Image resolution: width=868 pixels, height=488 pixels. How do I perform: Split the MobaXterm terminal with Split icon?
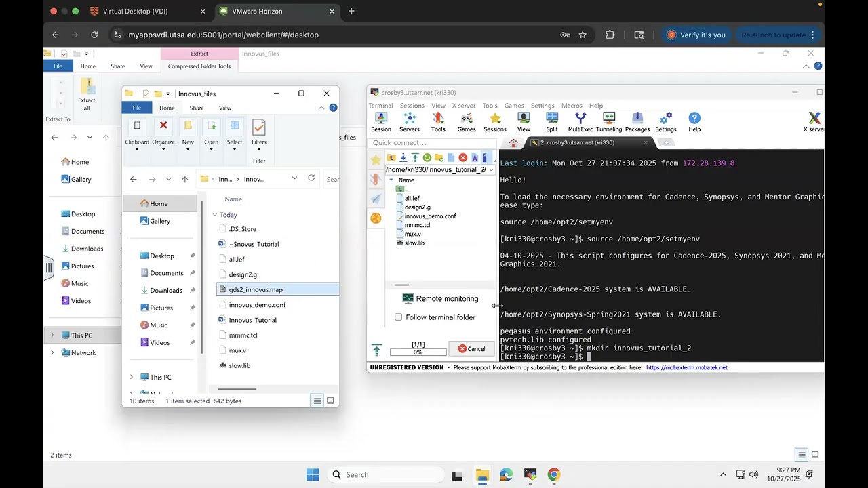552,122
